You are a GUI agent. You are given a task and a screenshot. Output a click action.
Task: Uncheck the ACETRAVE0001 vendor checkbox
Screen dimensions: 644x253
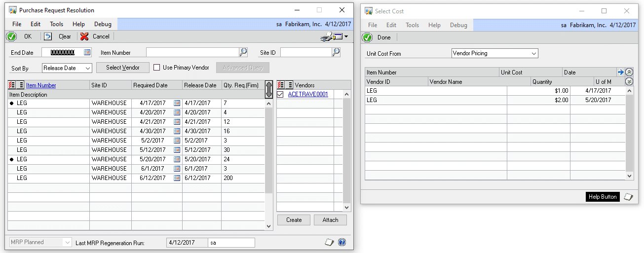280,94
